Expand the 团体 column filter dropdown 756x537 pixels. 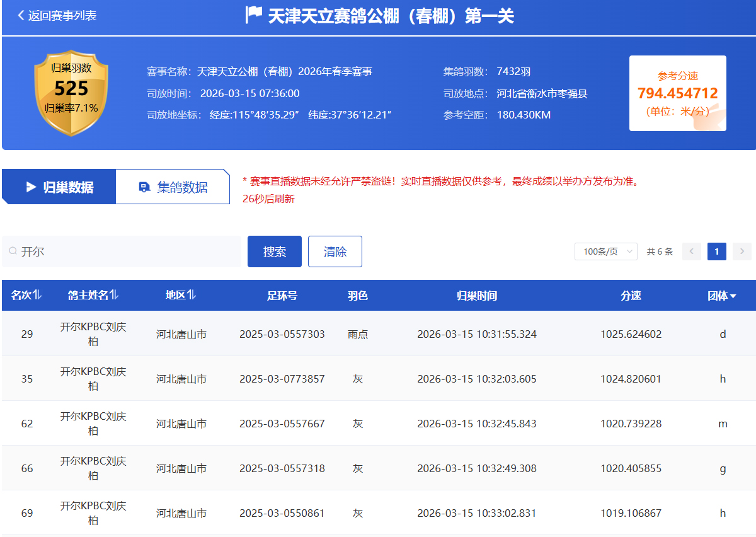[x=733, y=296]
